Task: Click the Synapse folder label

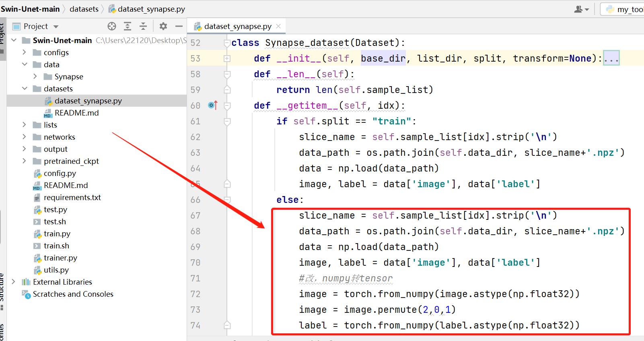Action: (x=69, y=76)
